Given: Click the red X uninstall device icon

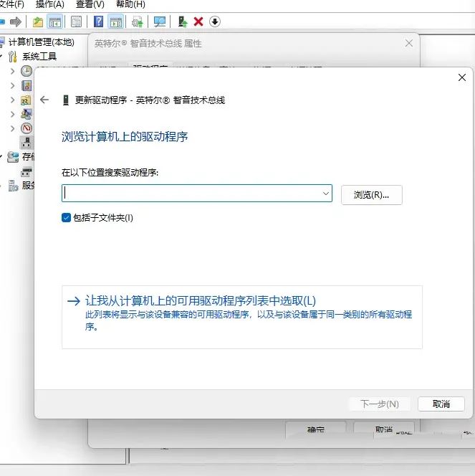Looking at the screenshot, I should 198,22.
